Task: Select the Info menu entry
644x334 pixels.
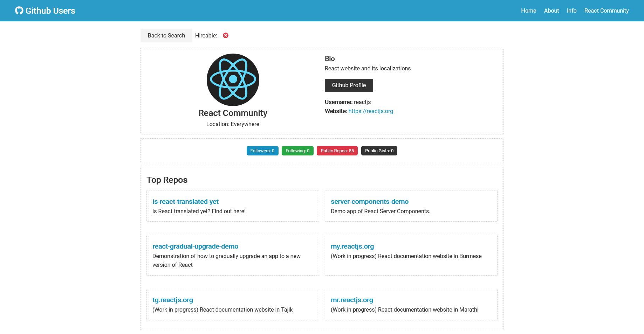Action: tap(571, 11)
